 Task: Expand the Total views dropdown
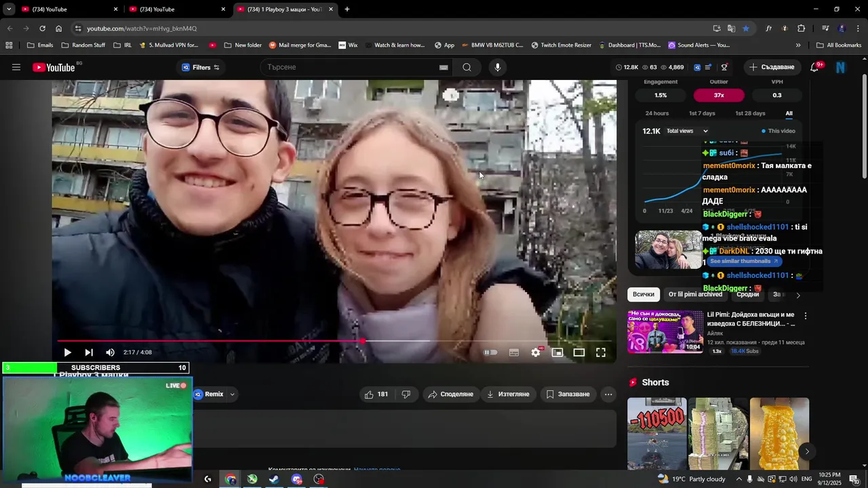[687, 131]
